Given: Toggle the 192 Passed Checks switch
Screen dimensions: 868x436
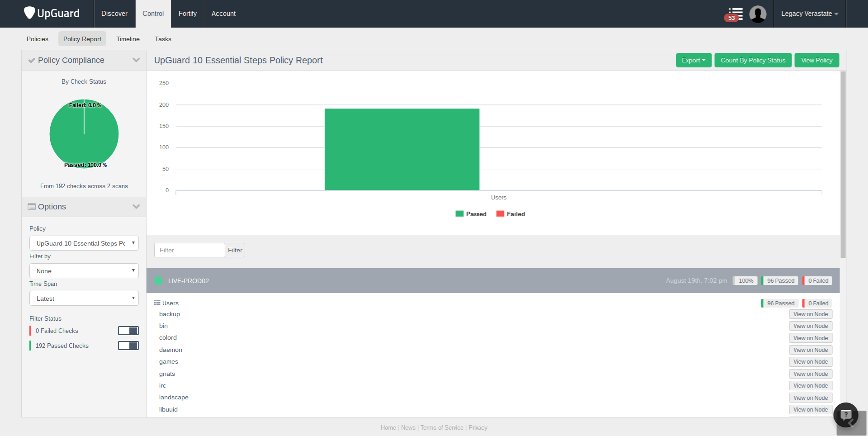Looking at the screenshot, I should click(x=128, y=346).
